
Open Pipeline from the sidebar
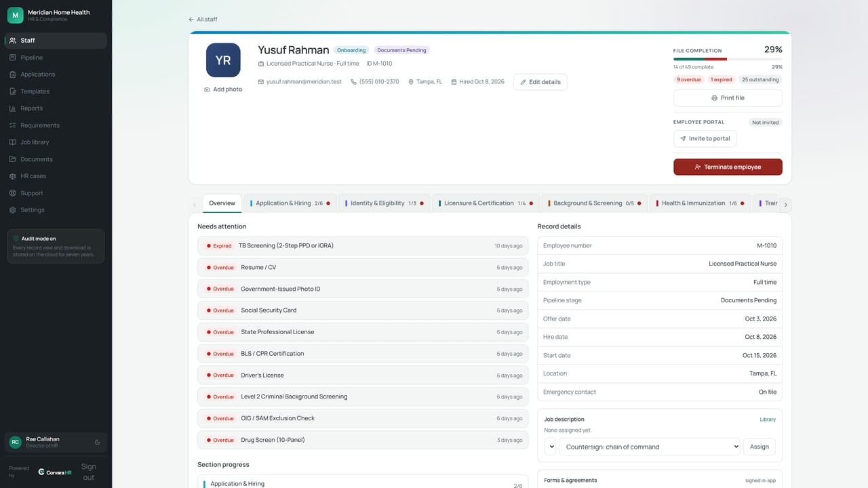(56, 58)
